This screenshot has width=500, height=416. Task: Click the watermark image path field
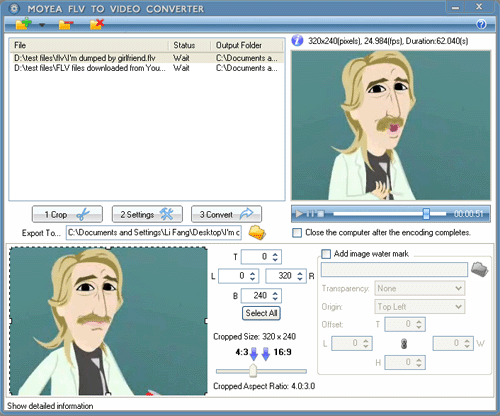[394, 269]
